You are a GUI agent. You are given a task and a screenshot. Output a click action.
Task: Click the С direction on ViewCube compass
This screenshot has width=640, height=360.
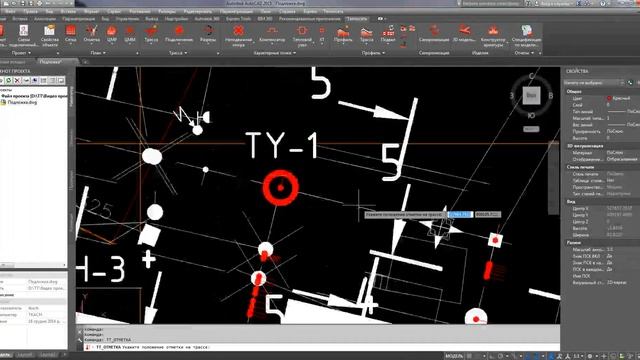click(531, 76)
